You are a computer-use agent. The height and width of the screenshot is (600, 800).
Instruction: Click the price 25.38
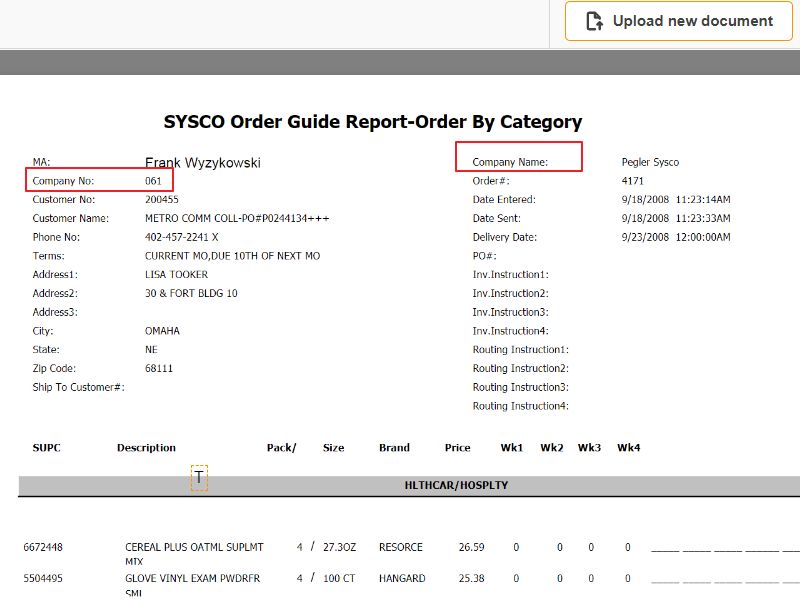pos(471,579)
